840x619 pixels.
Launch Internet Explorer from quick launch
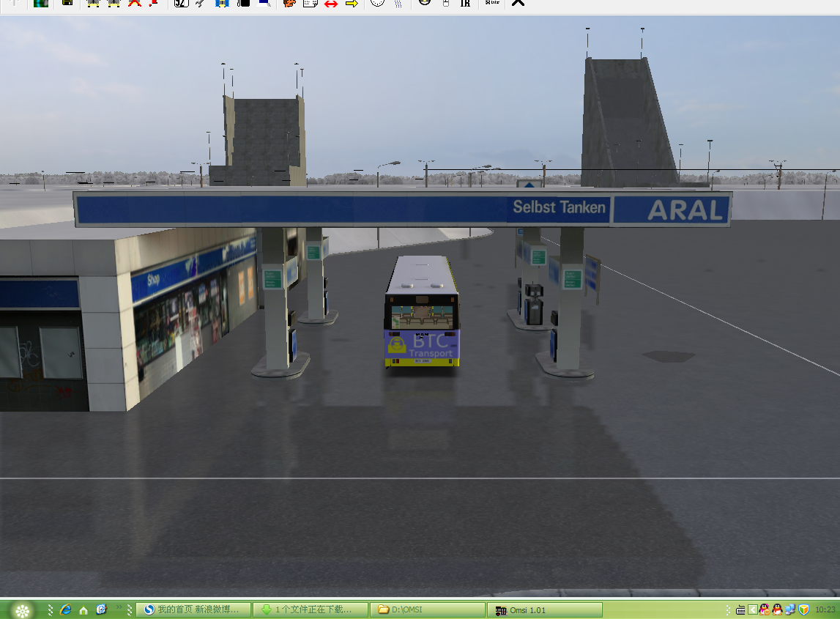point(66,609)
